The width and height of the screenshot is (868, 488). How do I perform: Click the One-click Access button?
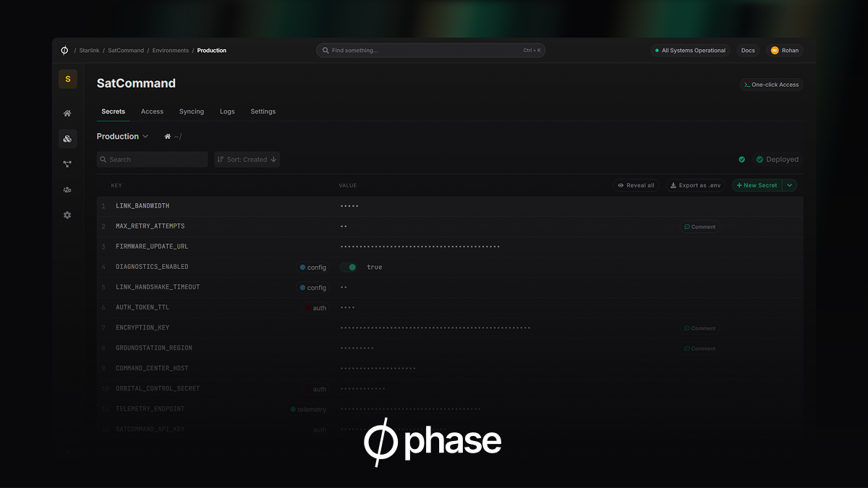[771, 84]
